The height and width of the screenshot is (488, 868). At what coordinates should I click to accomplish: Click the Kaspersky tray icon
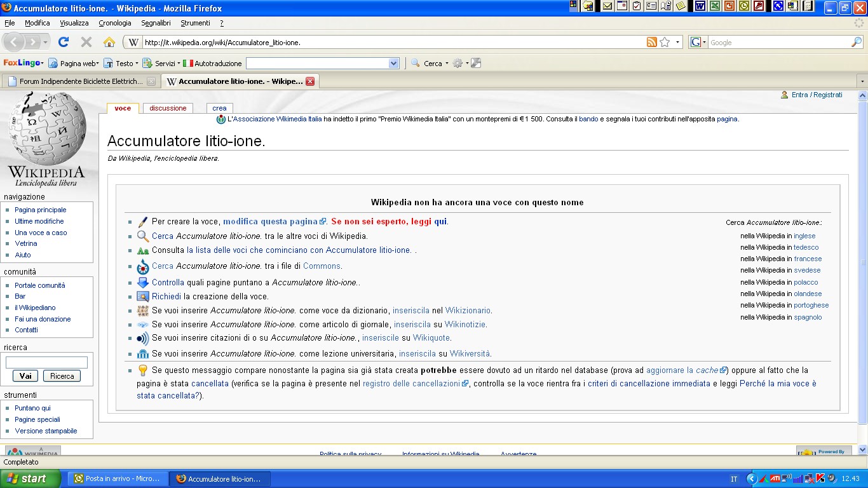[820, 478]
